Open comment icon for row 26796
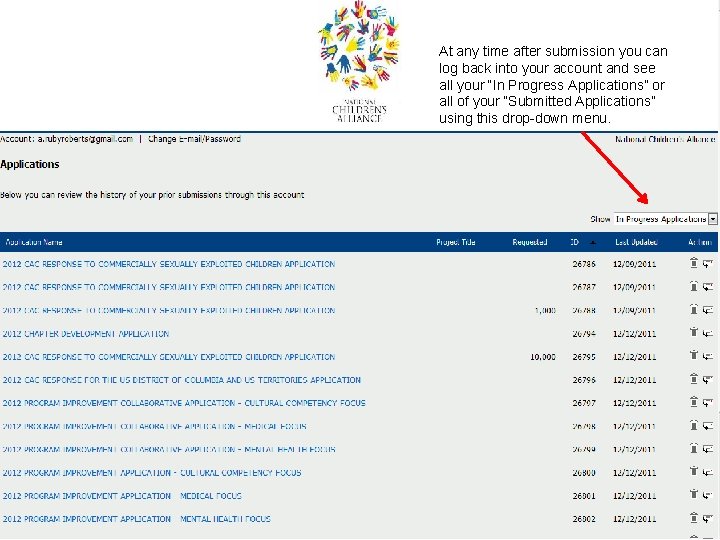 tap(708, 379)
